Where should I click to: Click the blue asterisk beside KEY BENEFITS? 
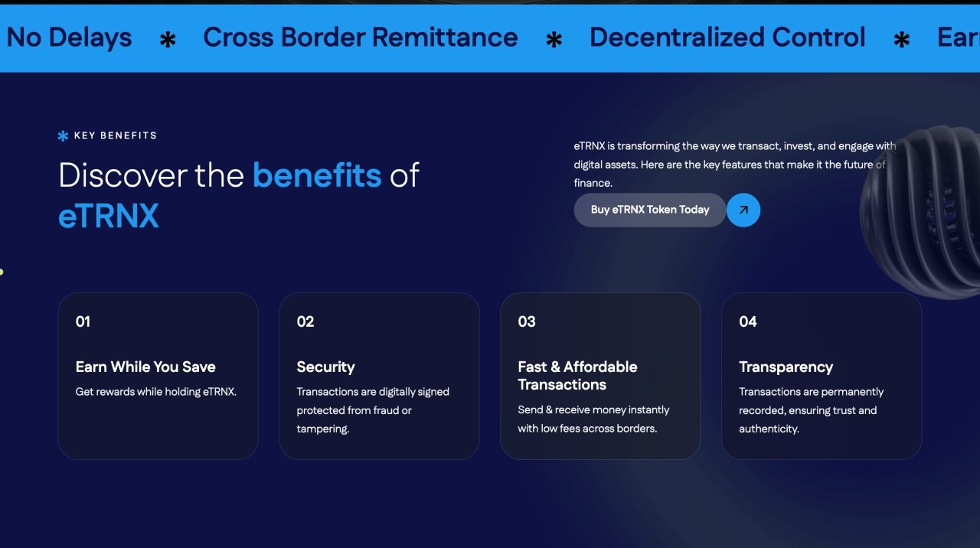(64, 135)
